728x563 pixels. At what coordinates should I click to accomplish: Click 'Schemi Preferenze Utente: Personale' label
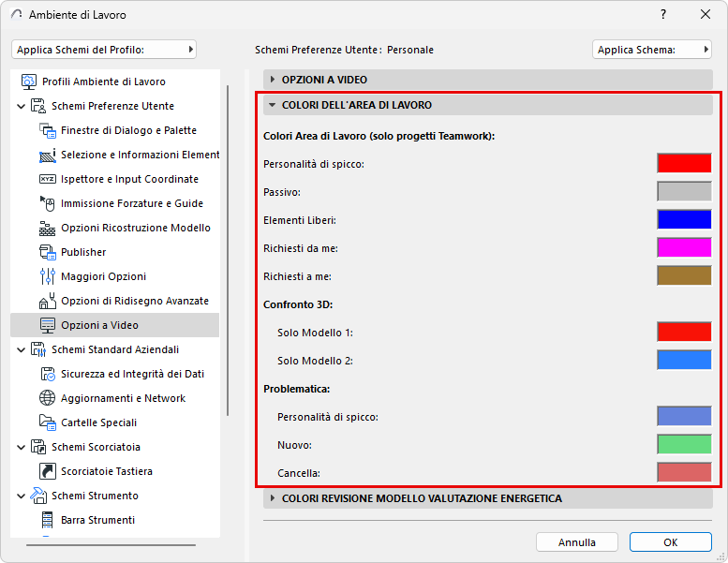pyautogui.click(x=344, y=50)
